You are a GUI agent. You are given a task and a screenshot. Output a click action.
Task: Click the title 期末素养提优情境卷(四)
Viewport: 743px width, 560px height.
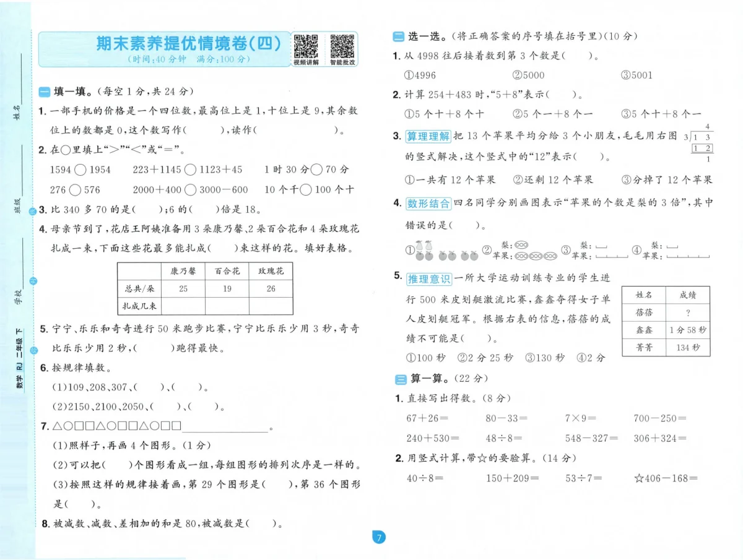point(189,43)
